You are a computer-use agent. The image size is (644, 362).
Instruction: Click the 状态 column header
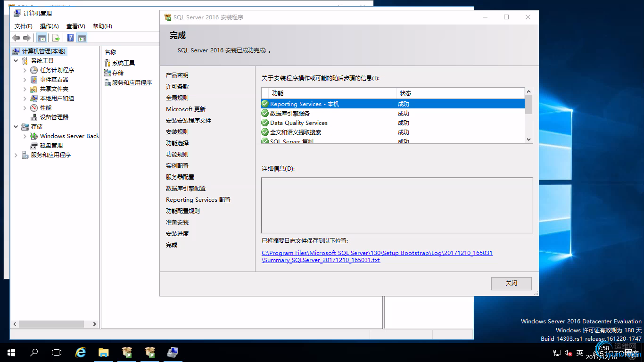460,93
